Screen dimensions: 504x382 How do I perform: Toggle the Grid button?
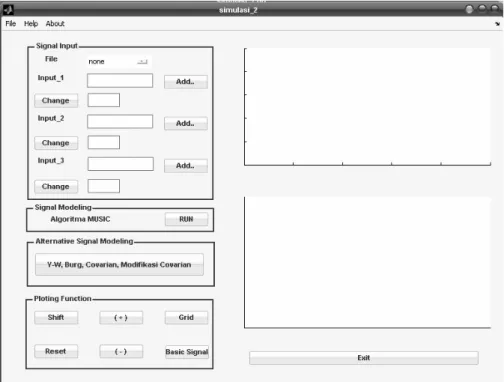(x=186, y=317)
